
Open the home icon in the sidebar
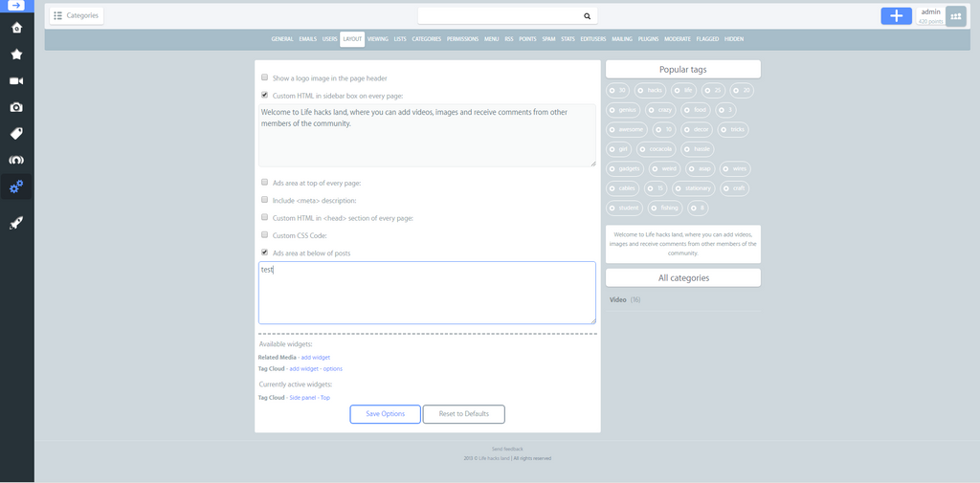click(x=16, y=28)
